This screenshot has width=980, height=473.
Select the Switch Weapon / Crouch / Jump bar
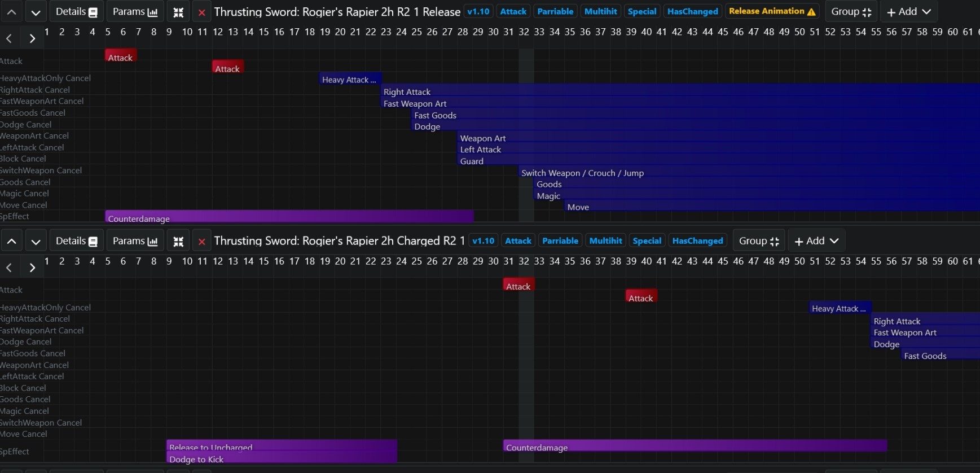coord(749,172)
